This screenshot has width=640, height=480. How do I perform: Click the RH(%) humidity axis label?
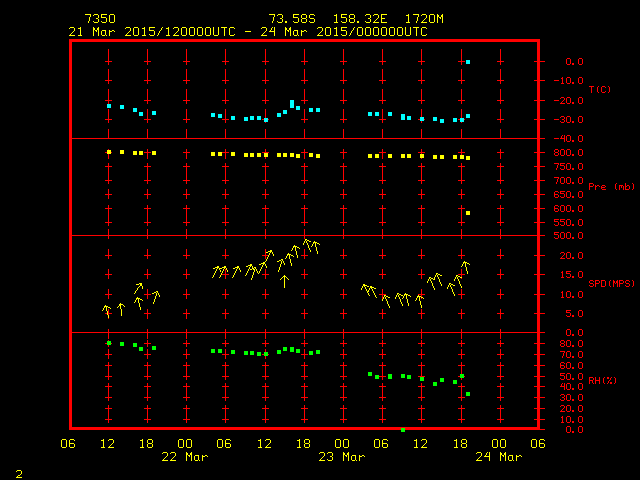[x=599, y=381]
